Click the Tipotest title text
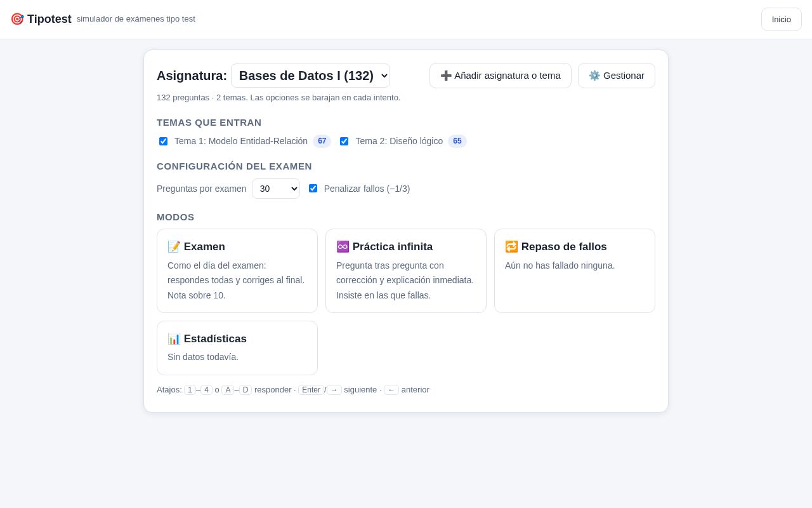 [49, 19]
